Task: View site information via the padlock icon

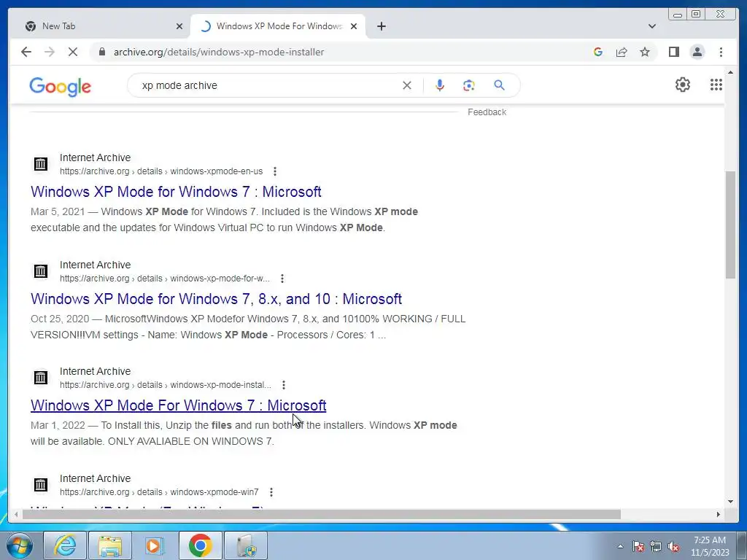Action: pyautogui.click(x=101, y=52)
